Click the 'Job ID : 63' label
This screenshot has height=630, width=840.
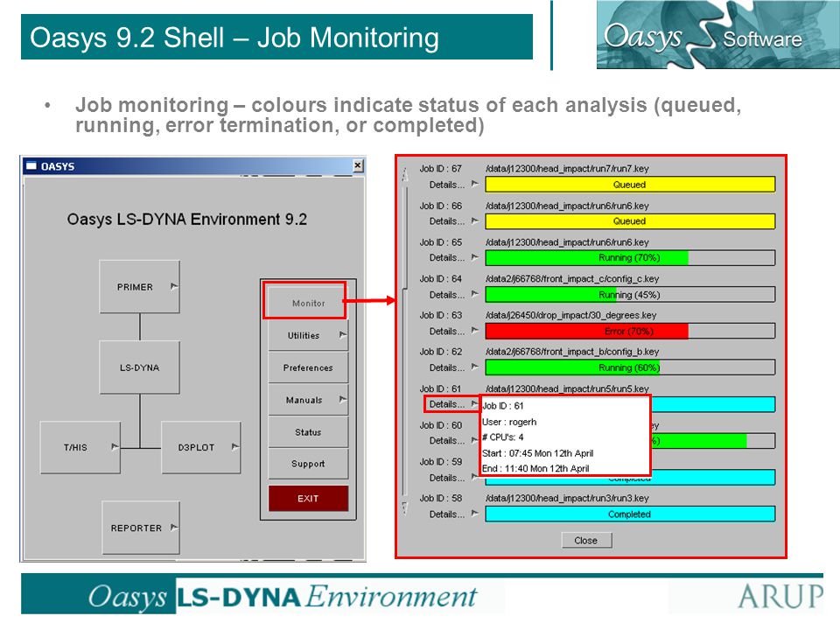pos(440,315)
